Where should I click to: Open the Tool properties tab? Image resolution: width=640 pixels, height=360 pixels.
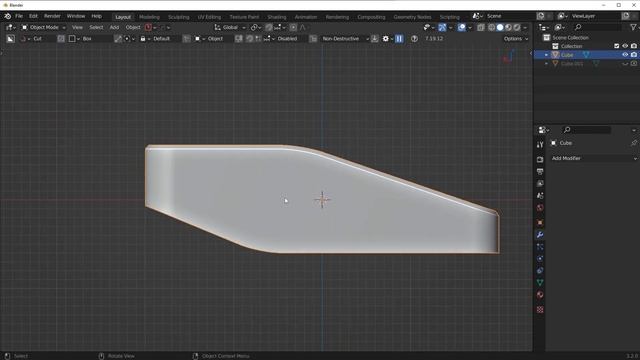540,145
